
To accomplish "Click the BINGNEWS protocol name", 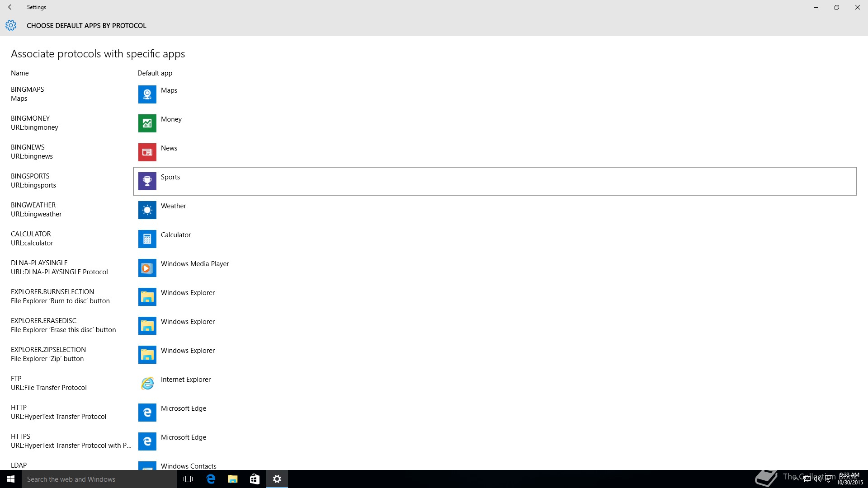I will point(28,147).
